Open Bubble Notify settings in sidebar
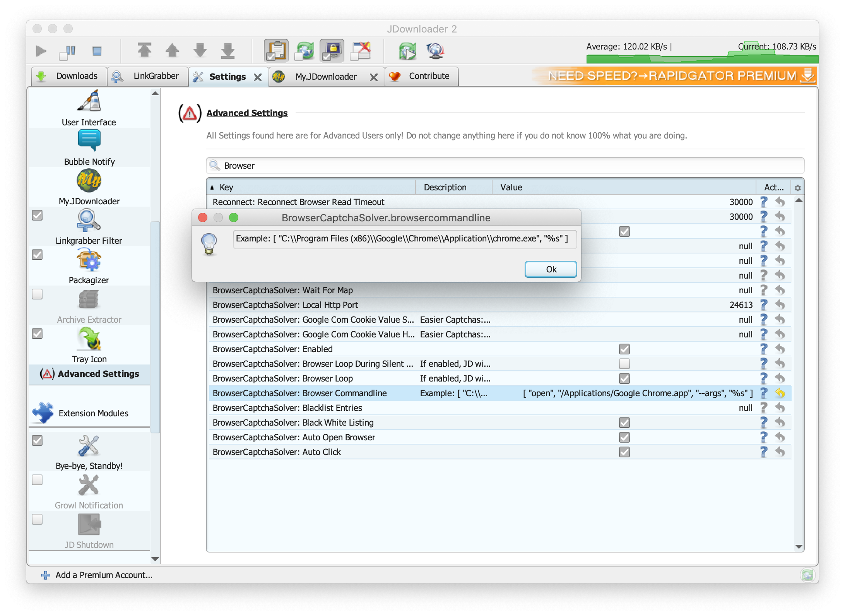 (89, 148)
